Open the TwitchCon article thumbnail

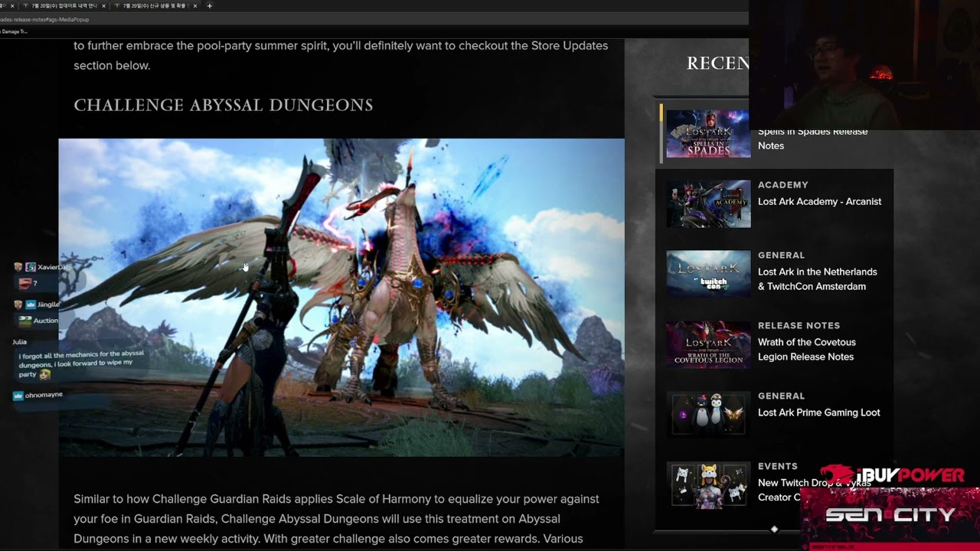pyautogui.click(x=708, y=275)
